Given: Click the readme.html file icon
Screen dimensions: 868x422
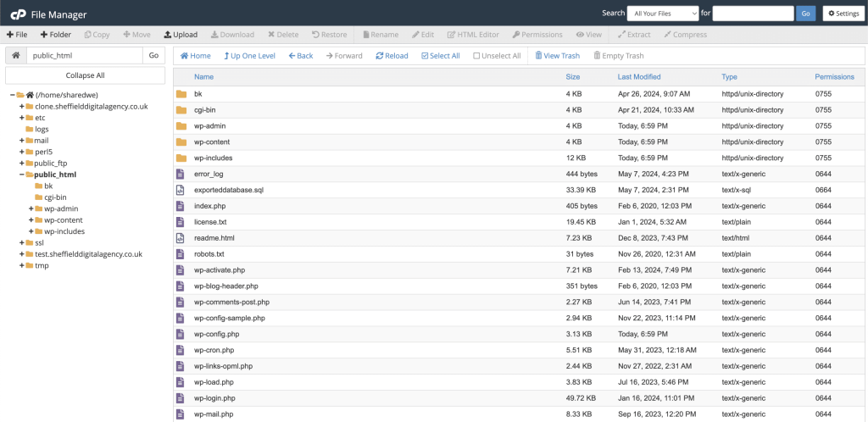Looking at the screenshot, I should pyautogui.click(x=180, y=238).
